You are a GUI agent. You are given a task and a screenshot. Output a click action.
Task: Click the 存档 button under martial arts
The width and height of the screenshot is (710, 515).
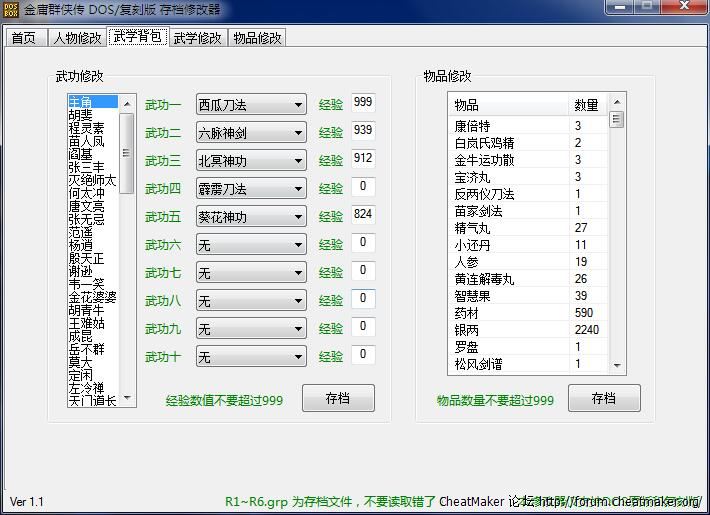(338, 398)
